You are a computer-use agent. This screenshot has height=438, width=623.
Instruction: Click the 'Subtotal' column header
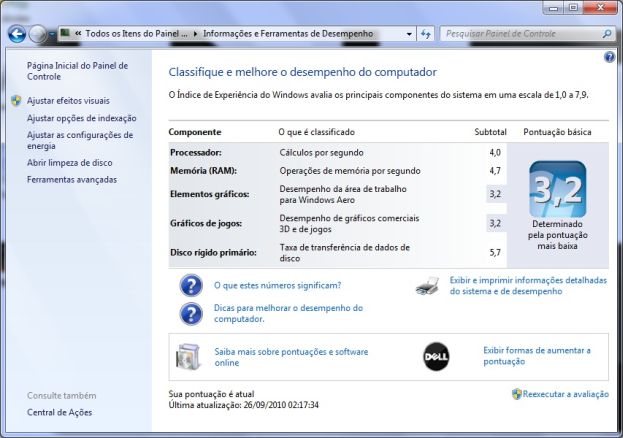tap(490, 132)
